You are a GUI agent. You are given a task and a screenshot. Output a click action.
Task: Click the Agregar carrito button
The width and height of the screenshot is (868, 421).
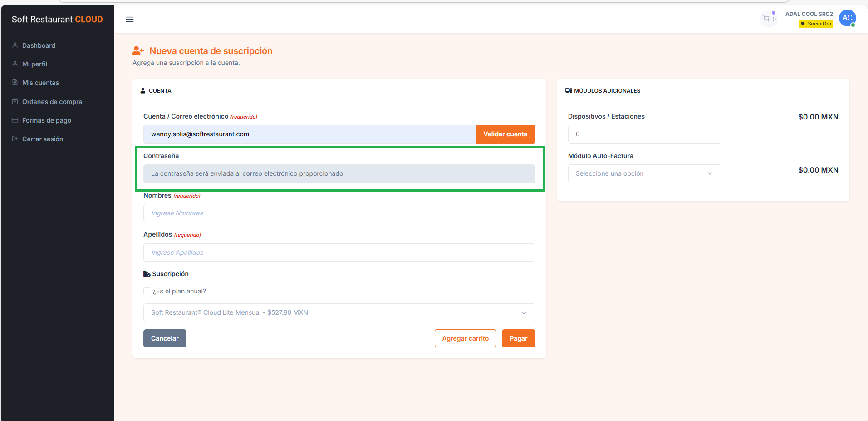point(465,338)
